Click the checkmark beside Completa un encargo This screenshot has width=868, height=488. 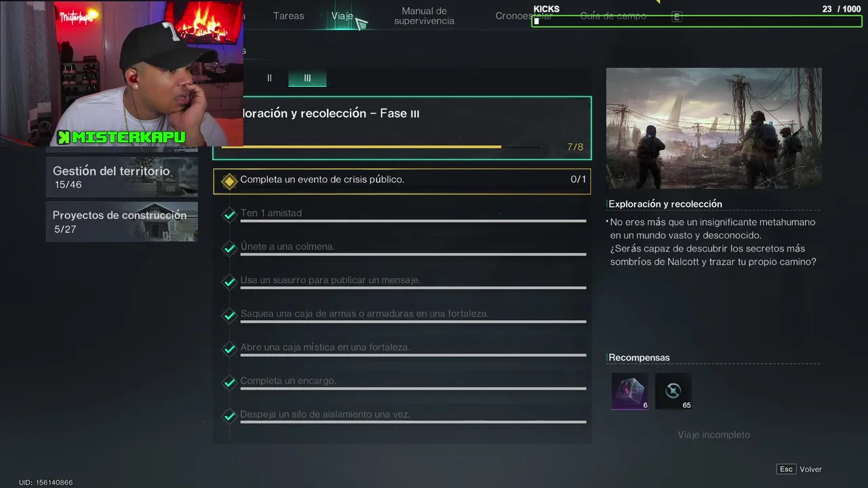click(229, 382)
